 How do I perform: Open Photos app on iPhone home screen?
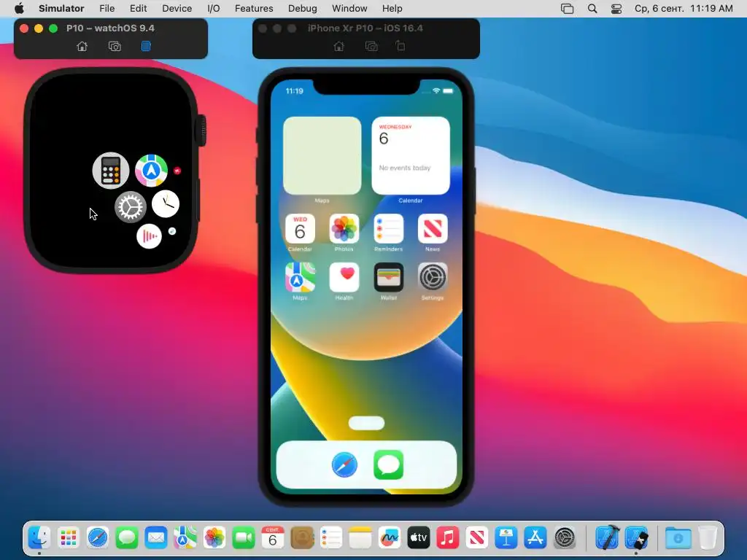(x=344, y=228)
